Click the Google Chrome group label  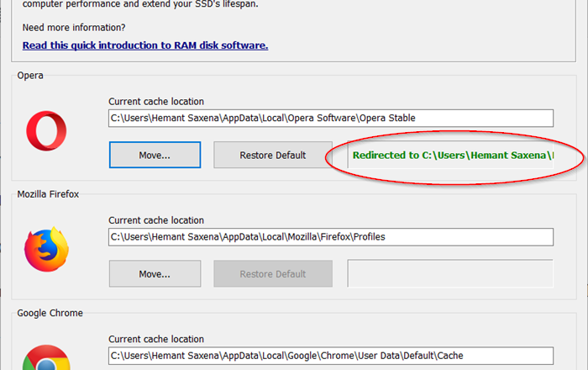[50, 313]
